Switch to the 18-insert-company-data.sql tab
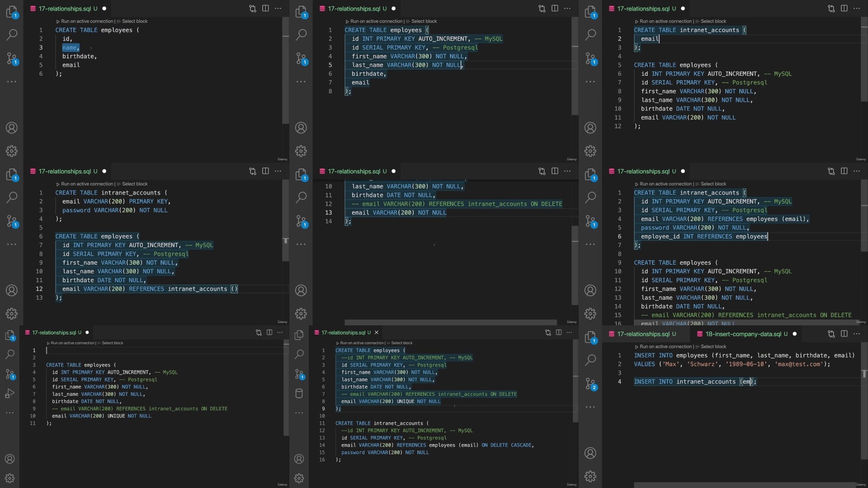 point(743,334)
